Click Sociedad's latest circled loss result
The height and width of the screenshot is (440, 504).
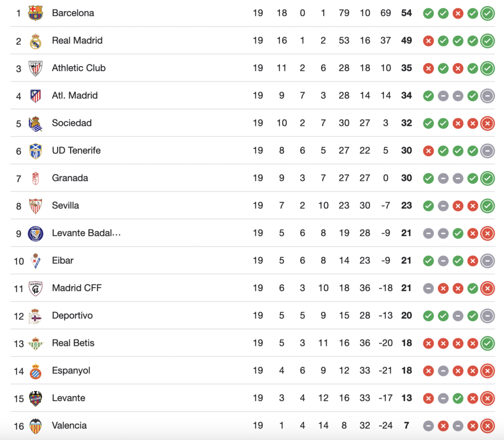(487, 123)
